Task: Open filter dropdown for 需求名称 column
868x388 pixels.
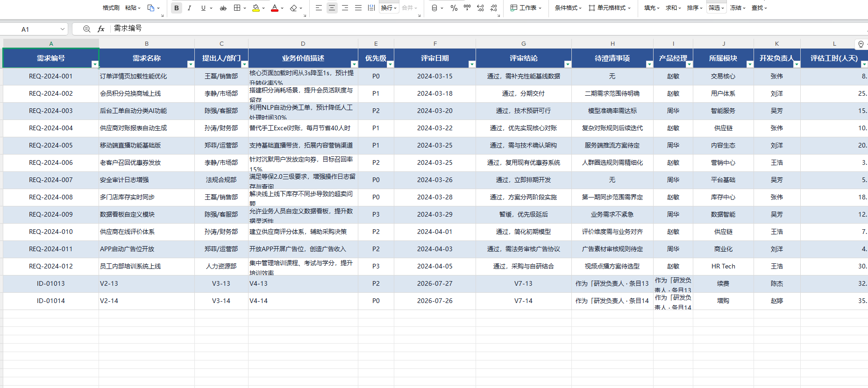Action: (x=191, y=64)
